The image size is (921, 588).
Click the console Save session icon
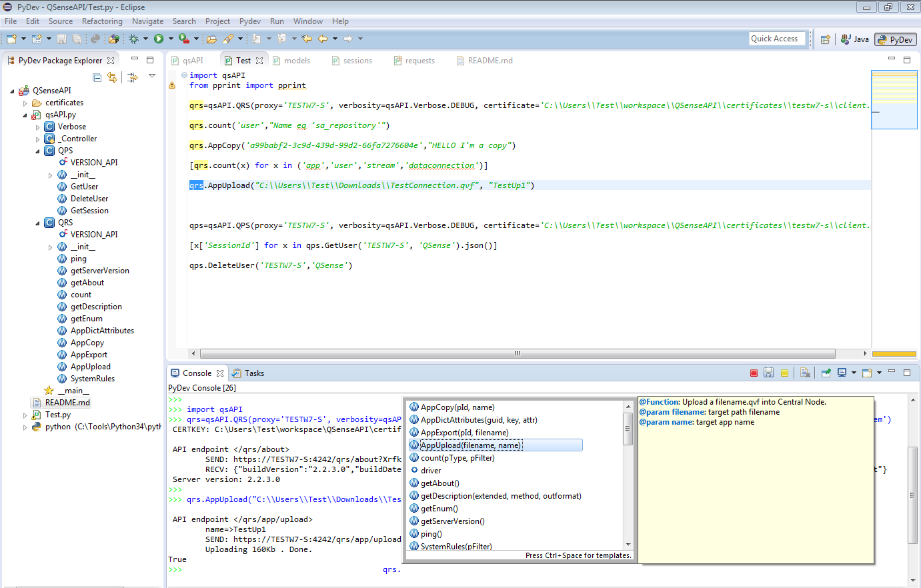point(769,373)
